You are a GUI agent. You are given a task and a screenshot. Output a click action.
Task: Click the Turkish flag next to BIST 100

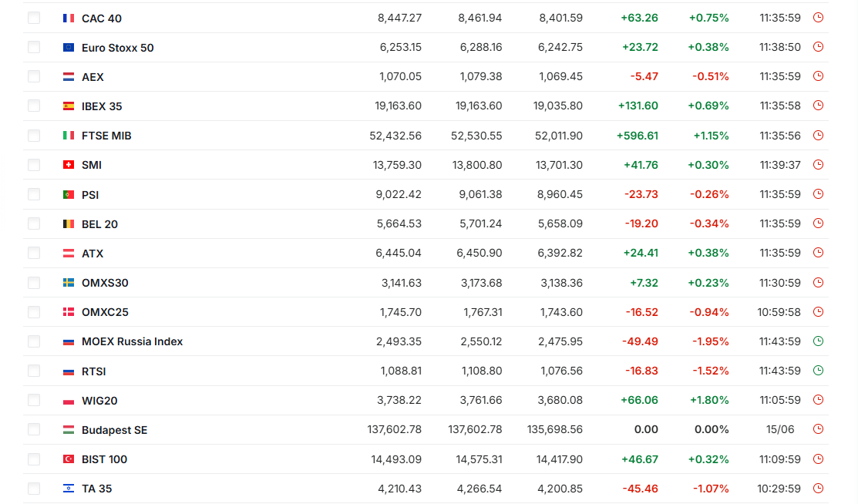click(69, 459)
